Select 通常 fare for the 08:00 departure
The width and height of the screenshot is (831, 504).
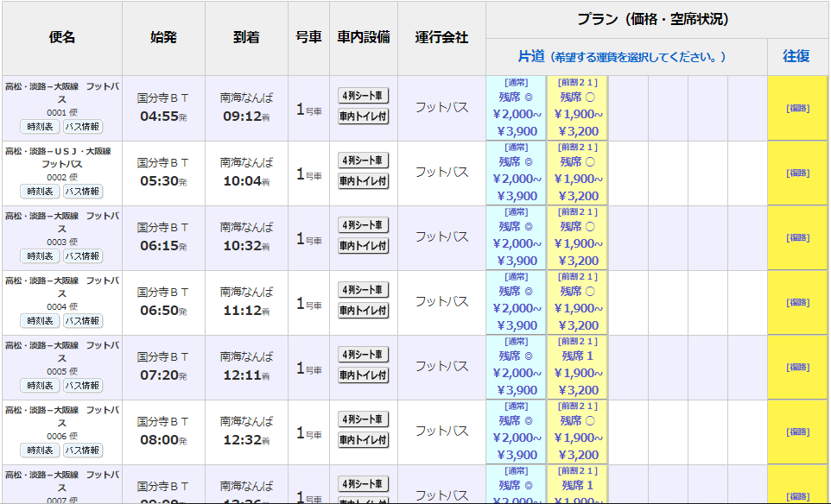point(517,432)
